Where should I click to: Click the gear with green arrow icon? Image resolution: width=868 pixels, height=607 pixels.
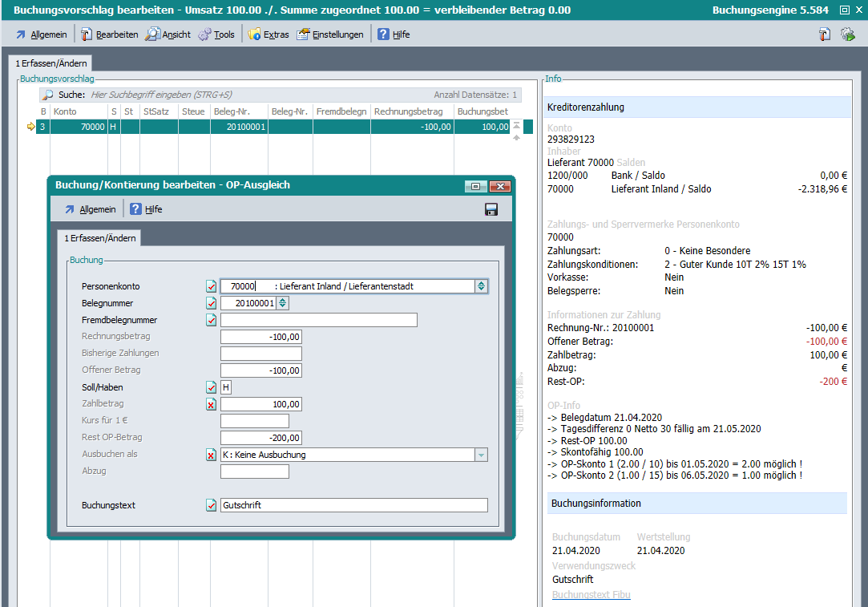coord(847,34)
